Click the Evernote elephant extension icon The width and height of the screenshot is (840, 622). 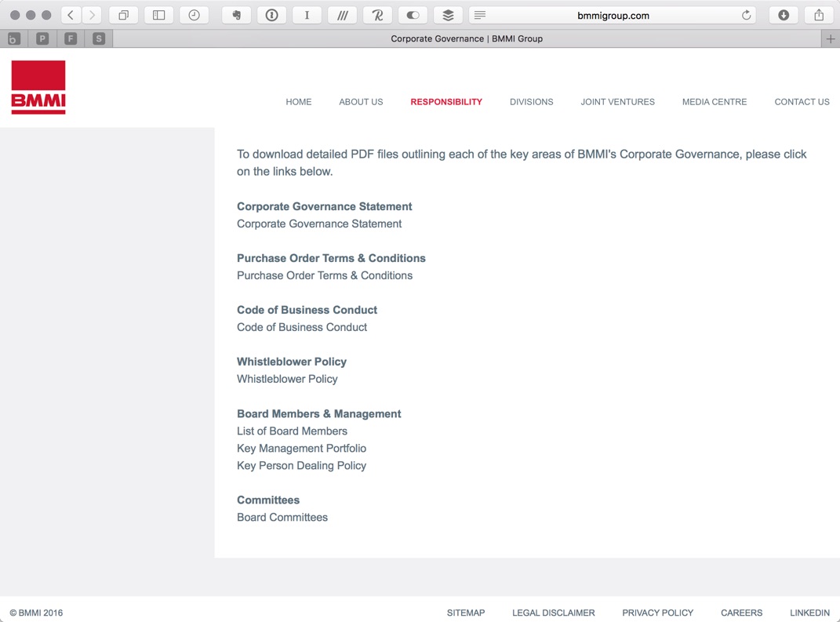pos(236,15)
